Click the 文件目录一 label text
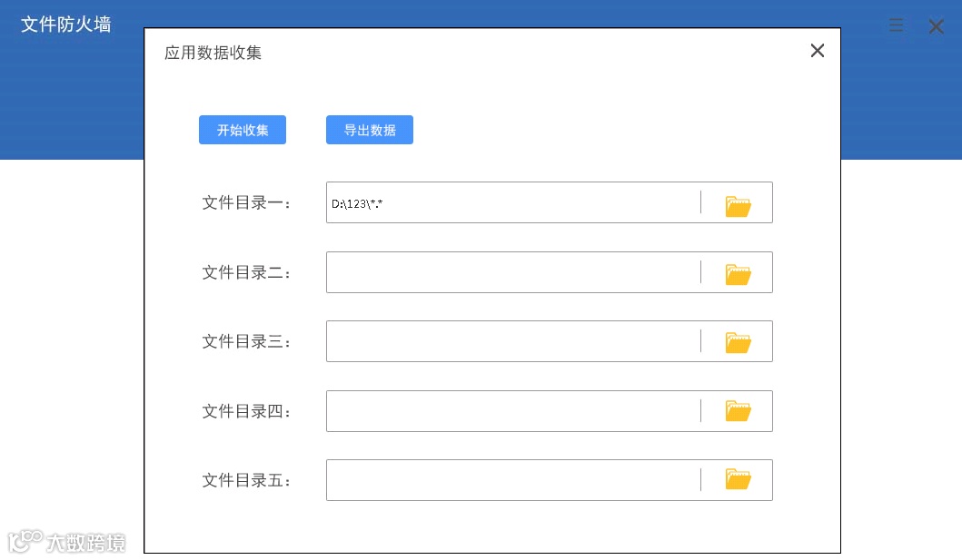Viewport: 962px width, 560px height. [x=246, y=203]
